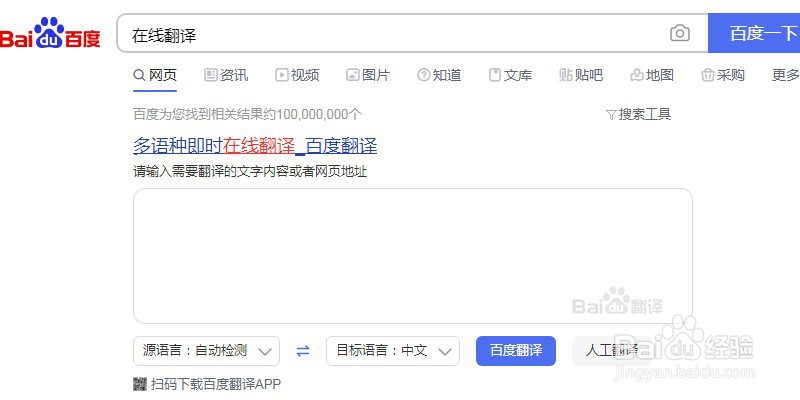Click the Baidu logo
The width and height of the screenshot is (800, 400).
[x=50, y=34]
